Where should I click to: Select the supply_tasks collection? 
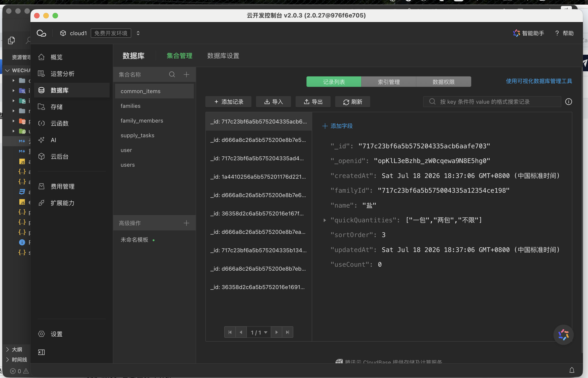(x=154, y=135)
